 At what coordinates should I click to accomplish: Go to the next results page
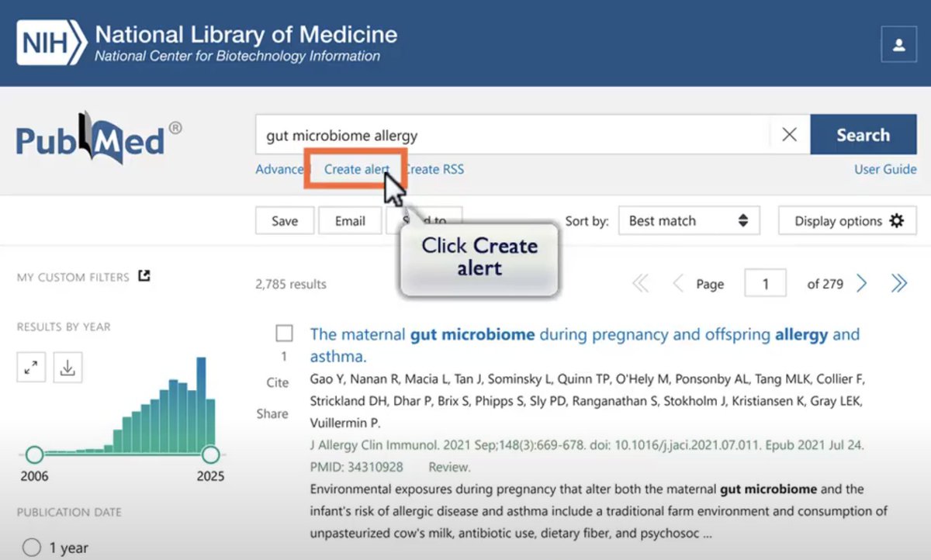(x=861, y=284)
